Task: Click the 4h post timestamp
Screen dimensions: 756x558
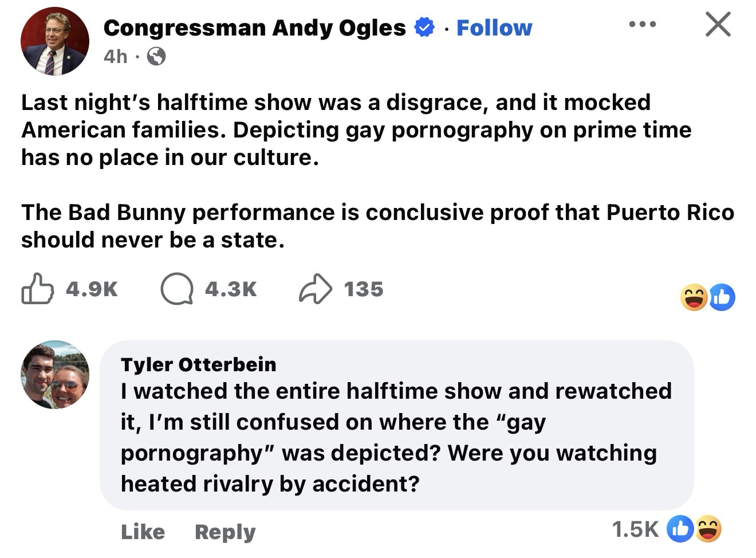Action: click(116, 56)
